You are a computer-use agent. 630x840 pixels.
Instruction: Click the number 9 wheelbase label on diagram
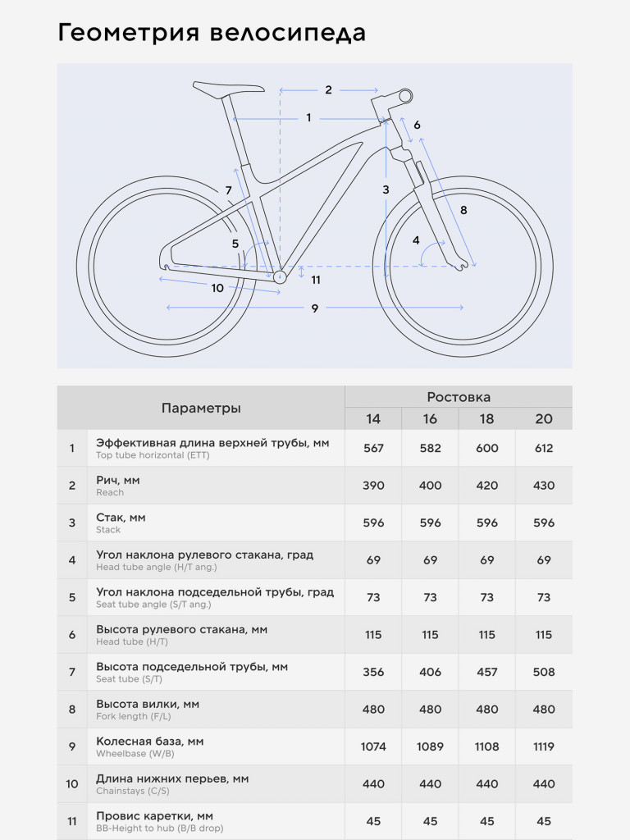click(314, 308)
